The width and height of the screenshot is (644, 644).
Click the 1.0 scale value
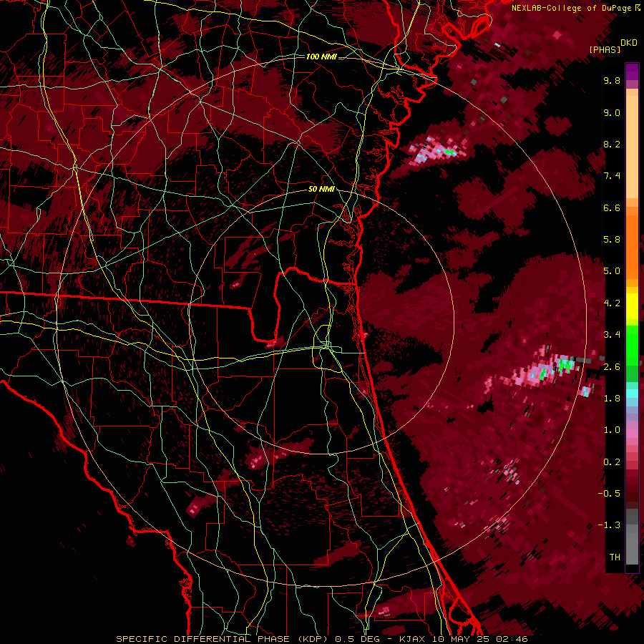612,430
